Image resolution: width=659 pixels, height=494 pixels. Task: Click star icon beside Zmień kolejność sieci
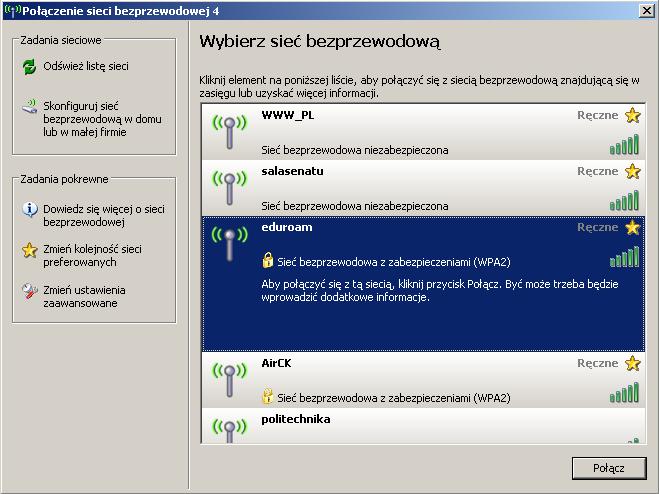click(30, 250)
